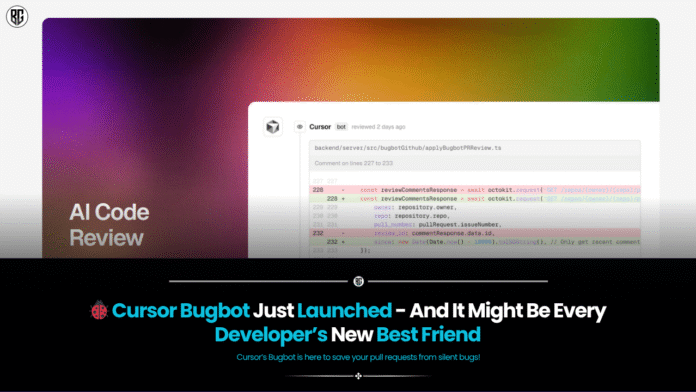Select the removed code line 228
696x392 pixels.
[475, 190]
